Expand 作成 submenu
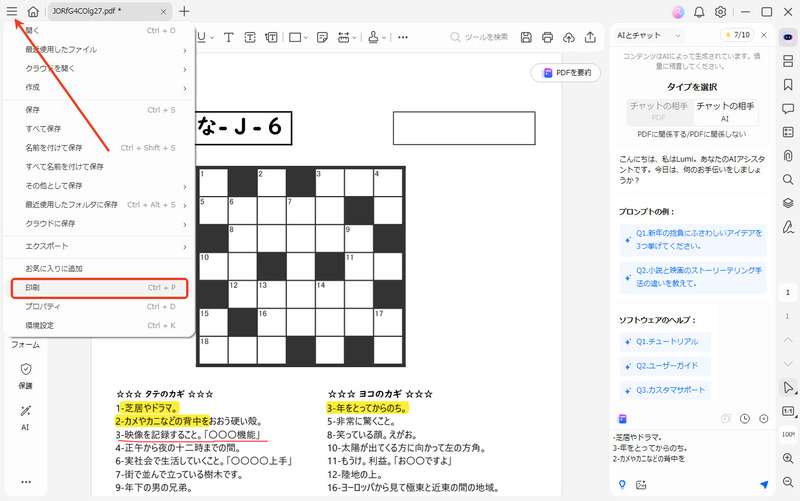The height and width of the screenshot is (501, 800). coord(100,87)
